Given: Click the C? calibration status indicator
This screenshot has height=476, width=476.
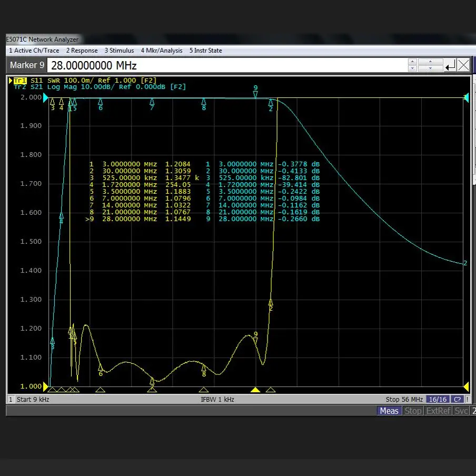Looking at the screenshot, I should click(x=457, y=400).
